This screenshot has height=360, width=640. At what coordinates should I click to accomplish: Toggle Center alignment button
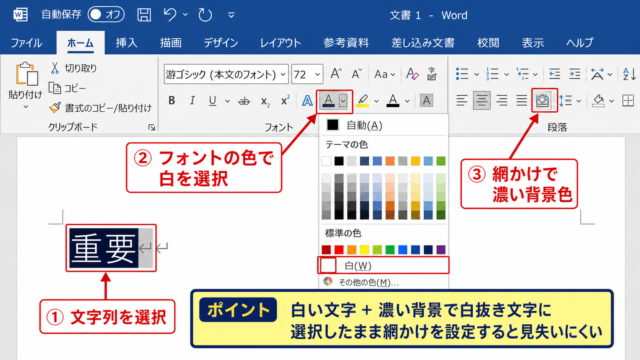click(482, 100)
